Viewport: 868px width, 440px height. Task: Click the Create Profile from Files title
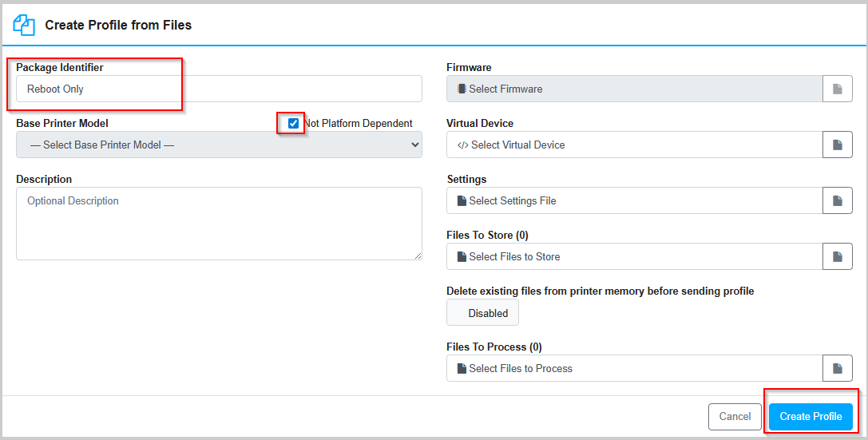coord(118,25)
